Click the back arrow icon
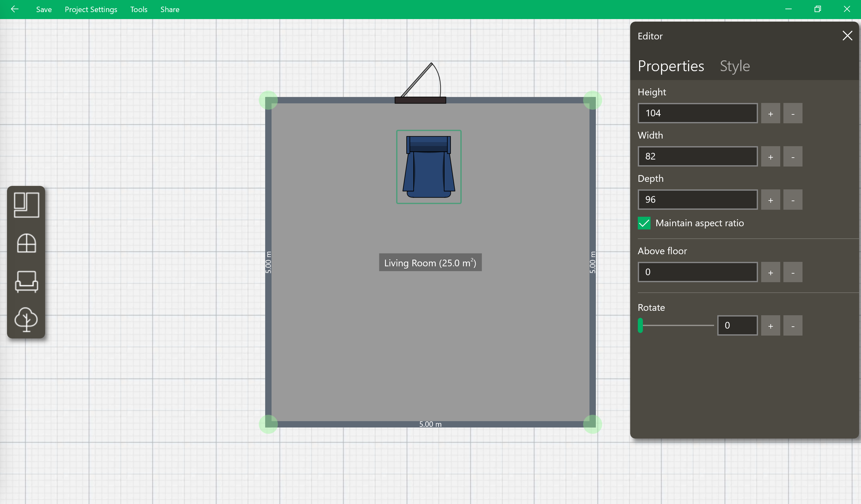 click(14, 9)
